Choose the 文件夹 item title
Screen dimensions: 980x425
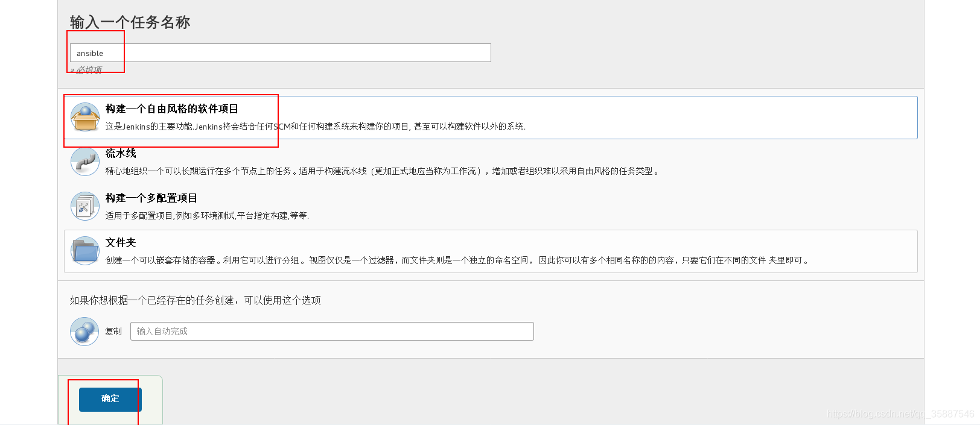click(121, 242)
